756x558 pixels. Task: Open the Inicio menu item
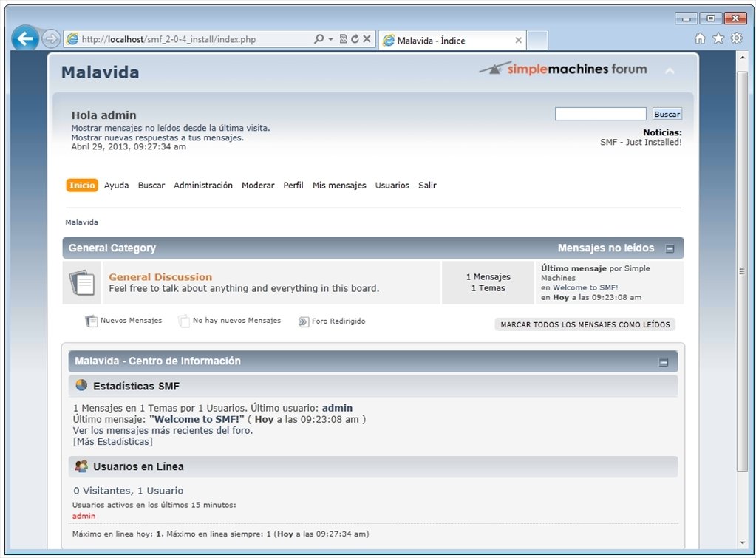point(82,186)
